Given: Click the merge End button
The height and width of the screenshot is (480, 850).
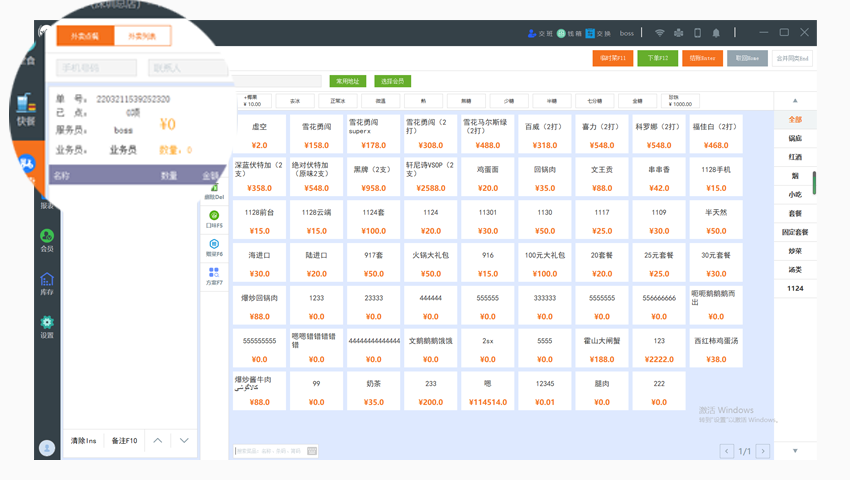Looking at the screenshot, I should tap(792, 58).
